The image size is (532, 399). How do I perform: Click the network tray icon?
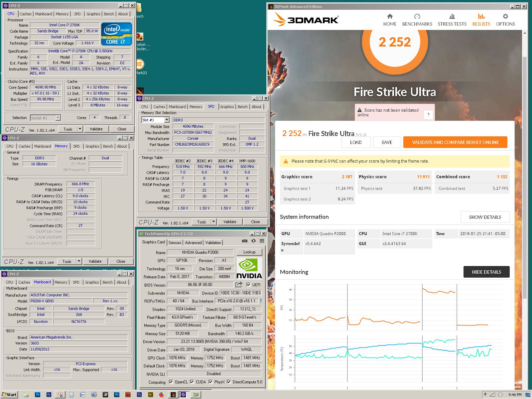(492, 395)
